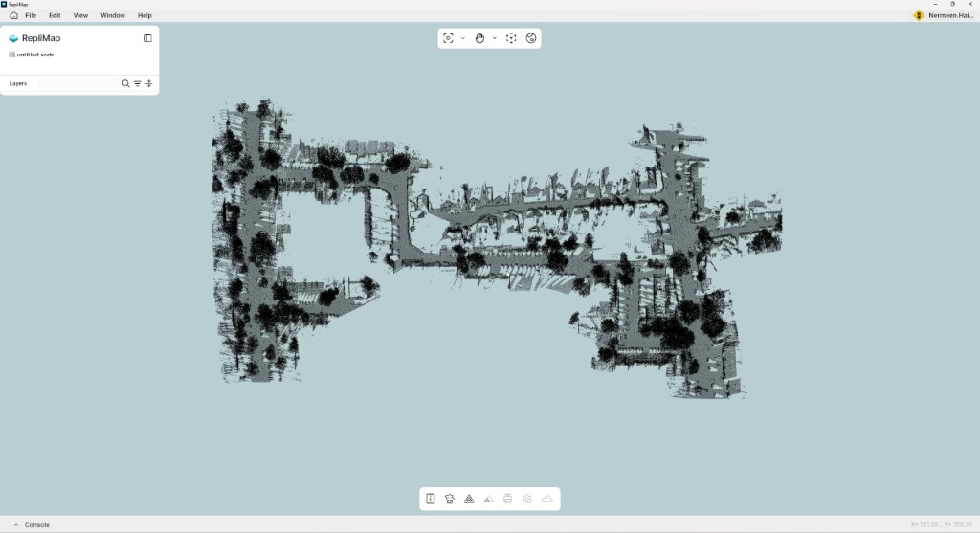Viewport: 980px width, 533px height.
Task: Click the coordinates readout in status bar
Action: point(942,525)
